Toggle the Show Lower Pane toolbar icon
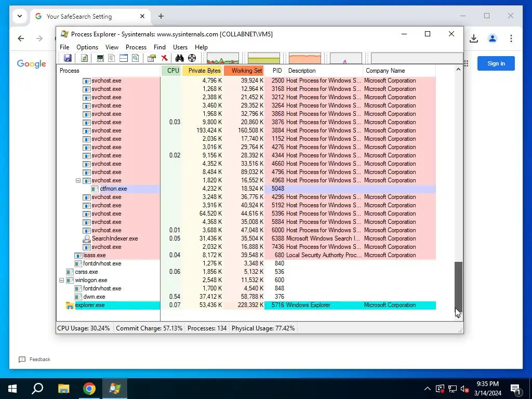The width and height of the screenshot is (532, 399). (124, 58)
